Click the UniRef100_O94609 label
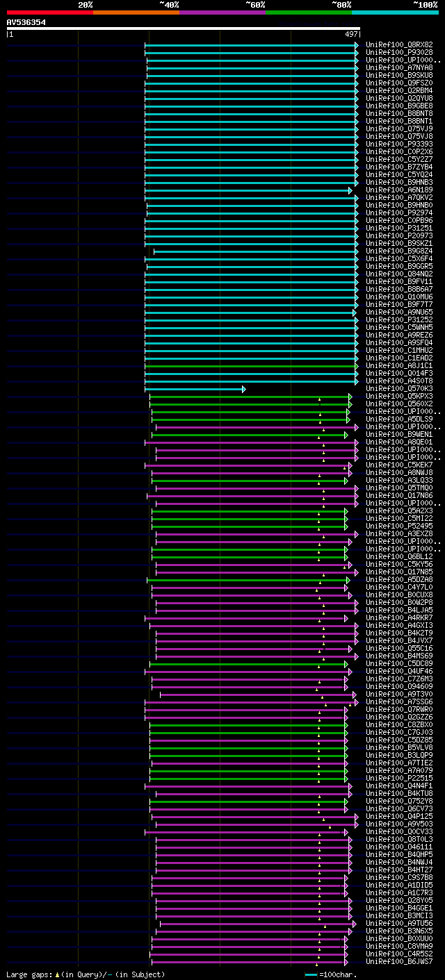This screenshot has height=980, width=445. (x=399, y=687)
